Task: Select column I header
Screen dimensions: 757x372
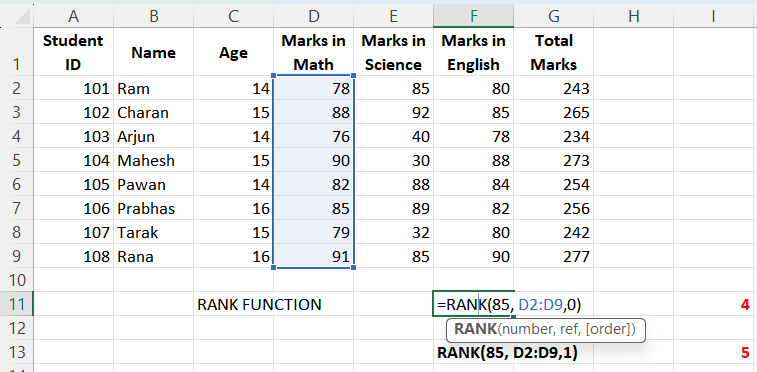Action: [714, 16]
